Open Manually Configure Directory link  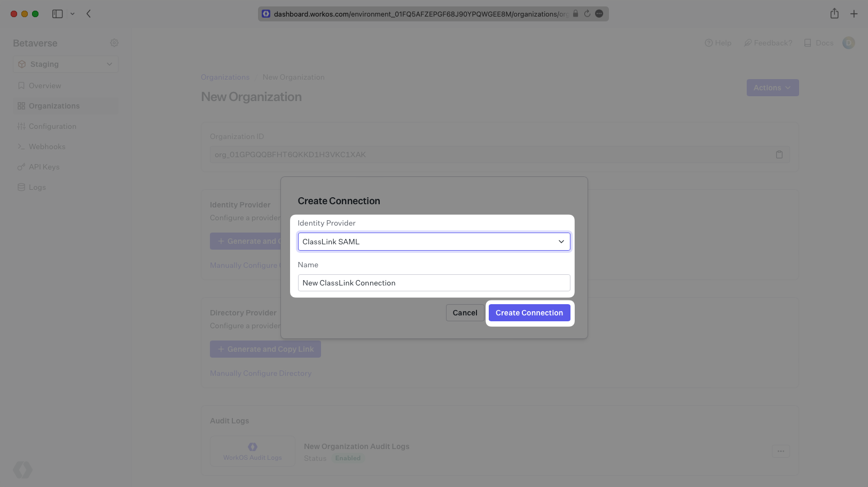click(261, 373)
